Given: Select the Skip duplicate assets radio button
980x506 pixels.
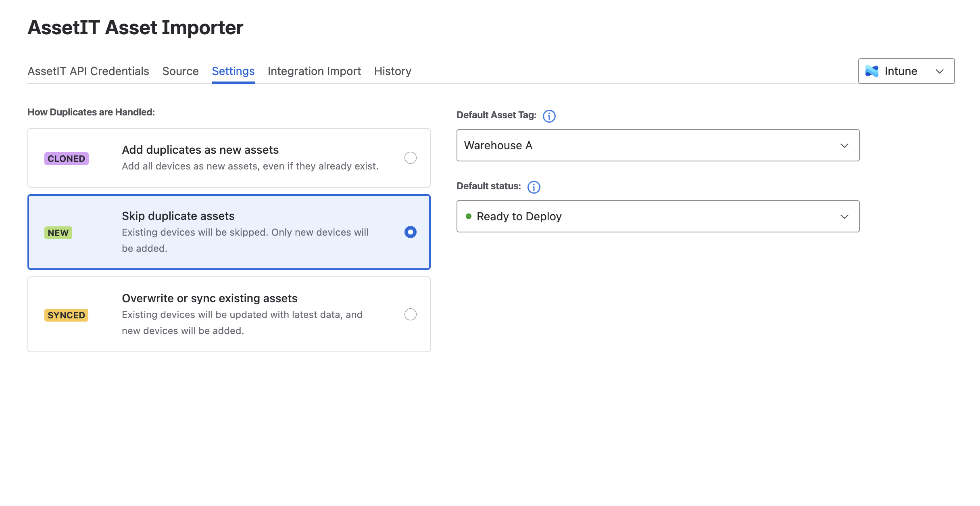Looking at the screenshot, I should 410,232.
